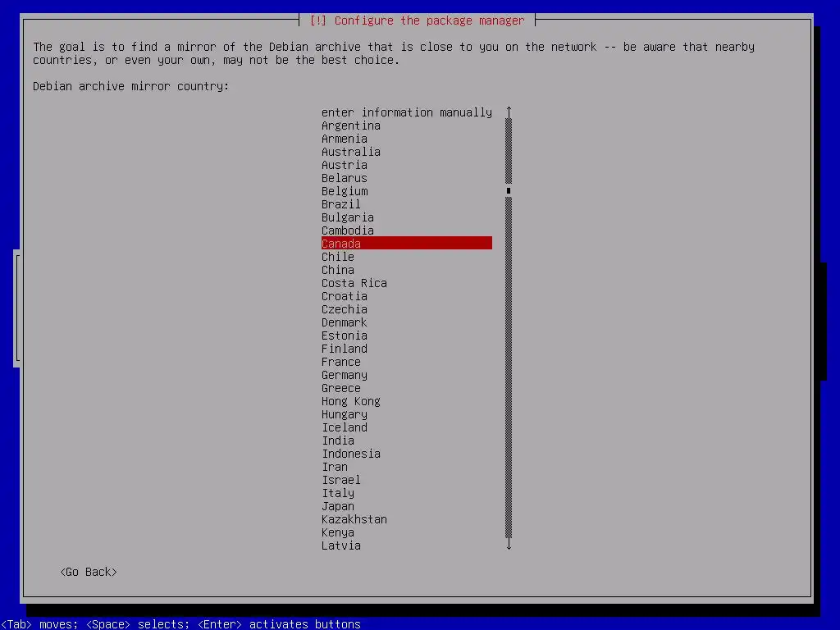Pick Iceland in the mirror list
The image size is (840, 630).
tap(407, 427)
